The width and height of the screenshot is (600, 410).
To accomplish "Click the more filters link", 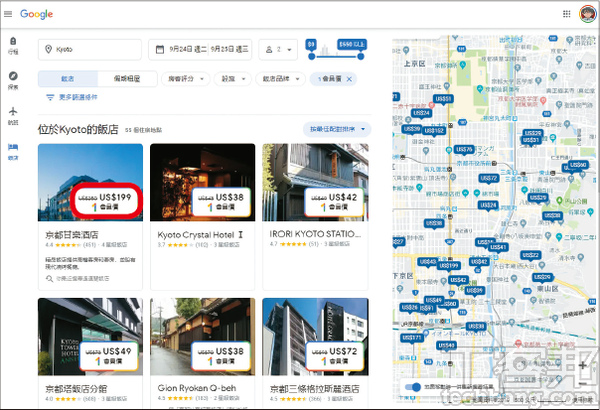I will tap(78, 97).
